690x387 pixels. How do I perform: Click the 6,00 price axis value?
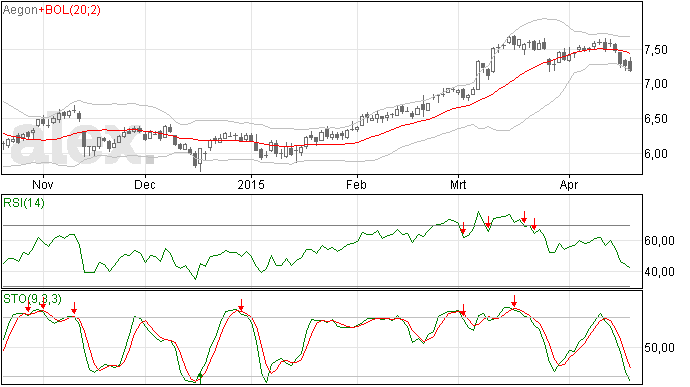[x=656, y=154]
